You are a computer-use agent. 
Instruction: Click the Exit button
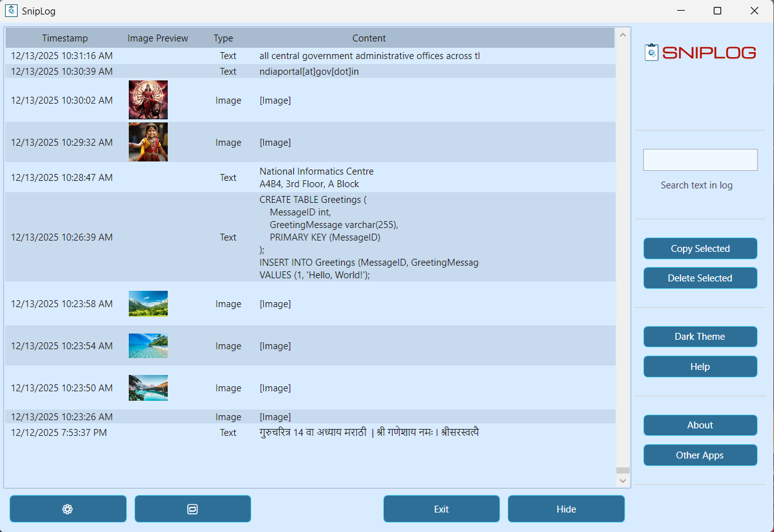tap(442, 509)
